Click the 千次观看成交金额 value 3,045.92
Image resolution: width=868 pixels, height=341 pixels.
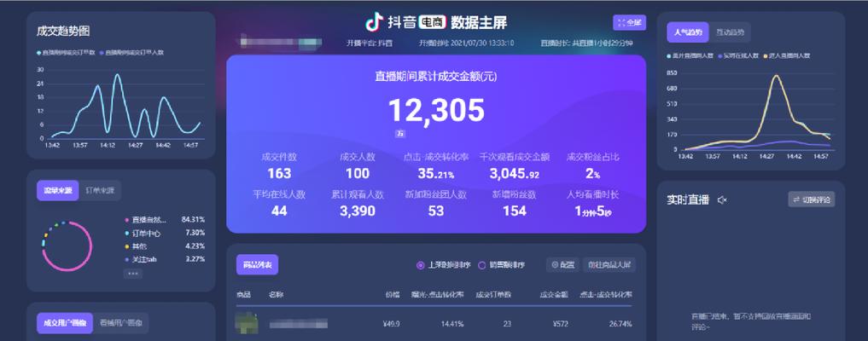coord(515,174)
